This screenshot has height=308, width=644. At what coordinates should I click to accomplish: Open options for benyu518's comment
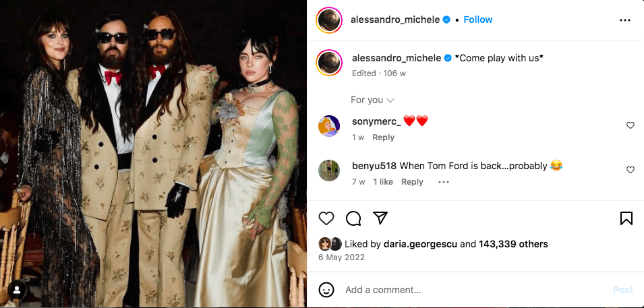click(443, 182)
